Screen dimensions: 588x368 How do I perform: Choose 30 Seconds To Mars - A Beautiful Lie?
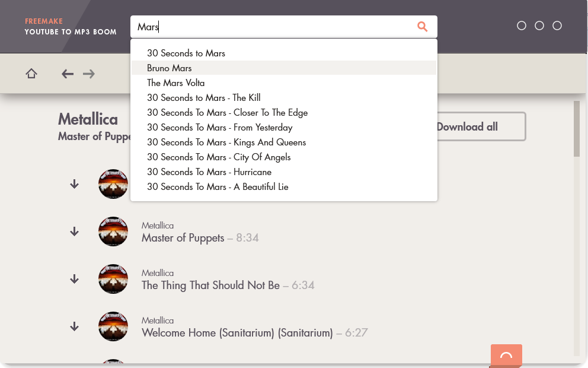tap(284, 186)
